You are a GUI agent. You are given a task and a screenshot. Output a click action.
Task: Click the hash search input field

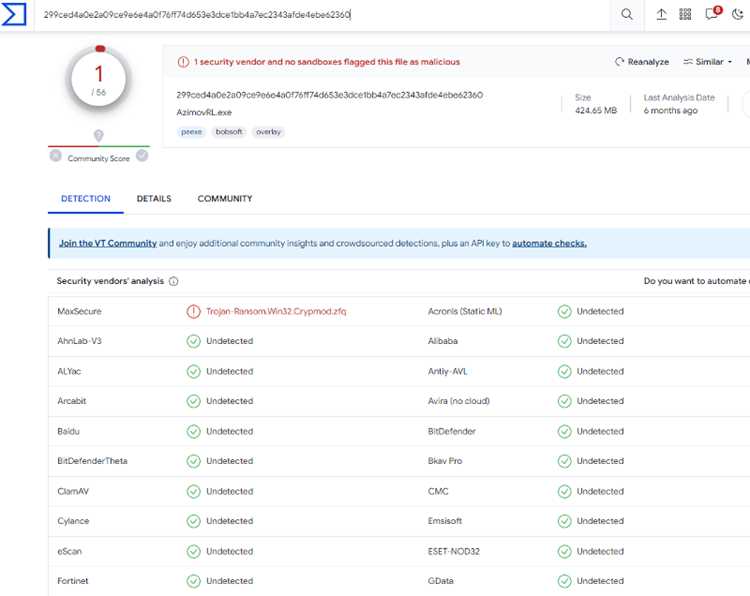[321, 15]
